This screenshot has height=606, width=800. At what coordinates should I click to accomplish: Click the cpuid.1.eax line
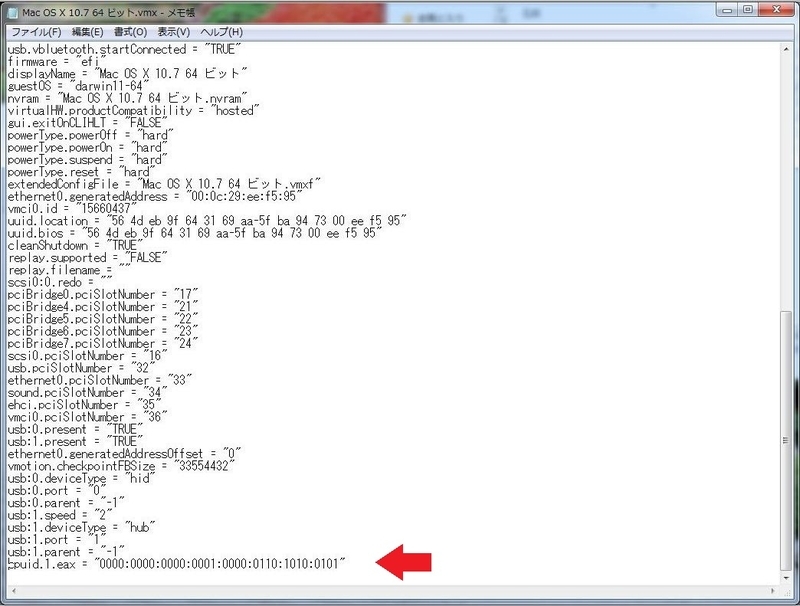click(x=177, y=564)
